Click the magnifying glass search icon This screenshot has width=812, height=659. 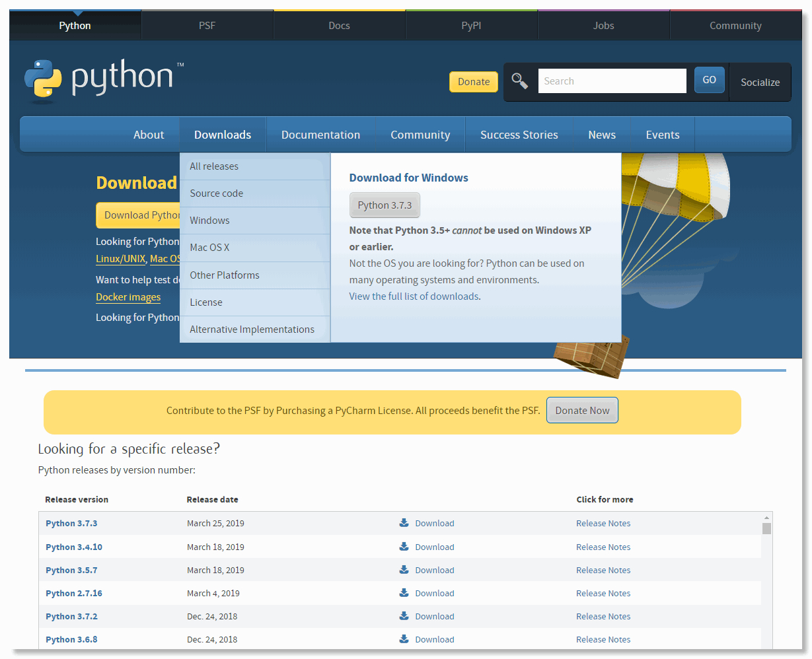coord(520,81)
